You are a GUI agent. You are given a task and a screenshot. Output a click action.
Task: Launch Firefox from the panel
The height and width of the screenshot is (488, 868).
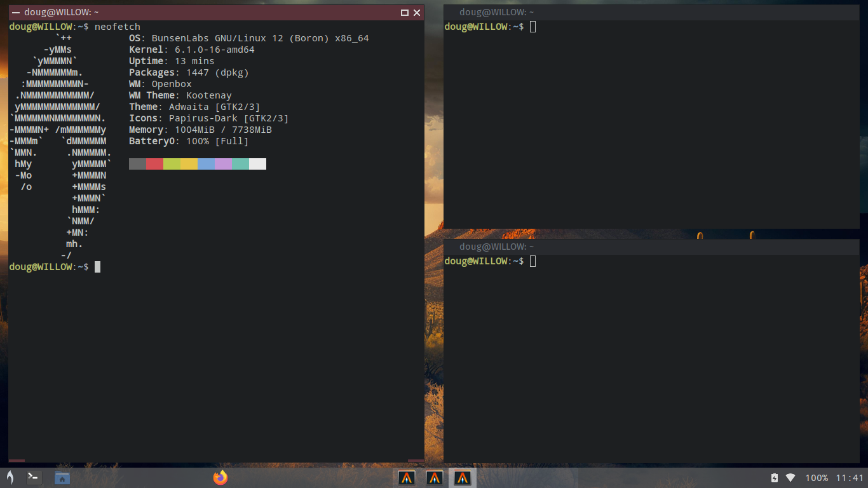pyautogui.click(x=220, y=478)
